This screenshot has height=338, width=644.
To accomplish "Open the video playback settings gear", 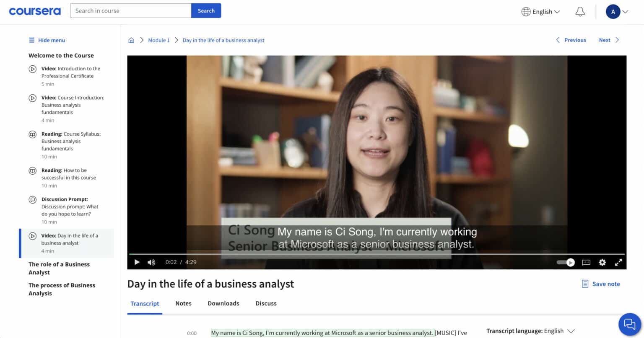I will click(602, 262).
